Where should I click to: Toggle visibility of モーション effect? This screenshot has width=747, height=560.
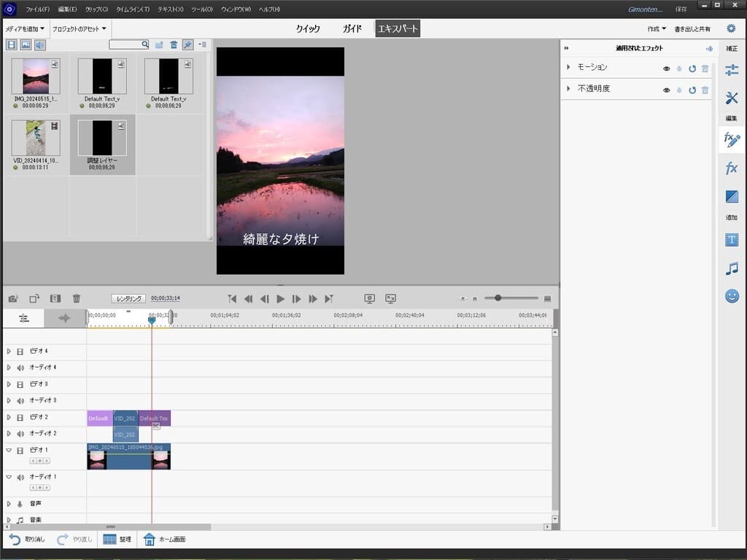[666, 69]
